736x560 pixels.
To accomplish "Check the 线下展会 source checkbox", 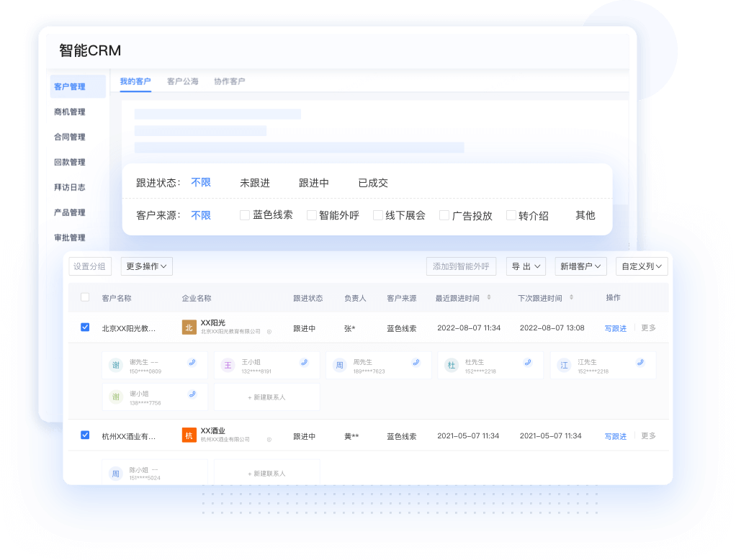I will click(x=378, y=215).
